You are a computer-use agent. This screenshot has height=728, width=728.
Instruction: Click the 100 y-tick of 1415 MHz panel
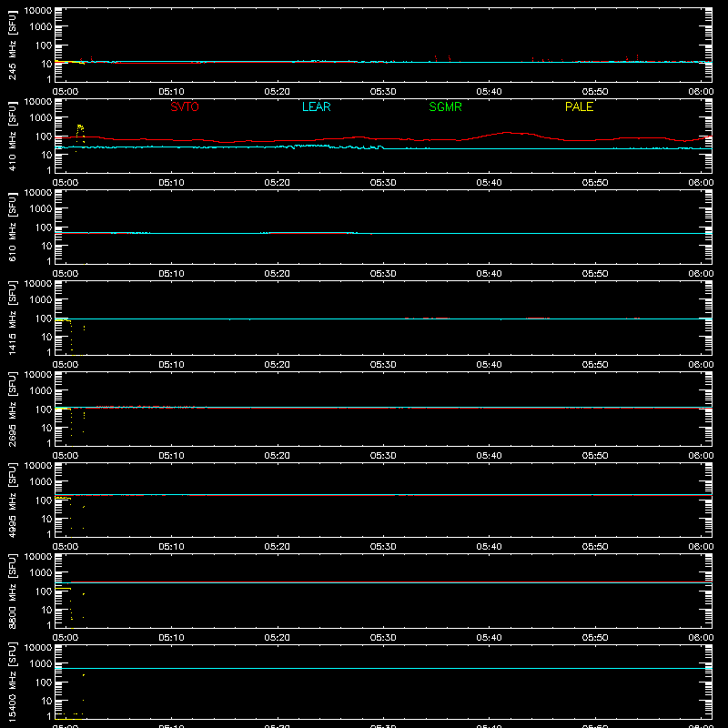[44, 318]
